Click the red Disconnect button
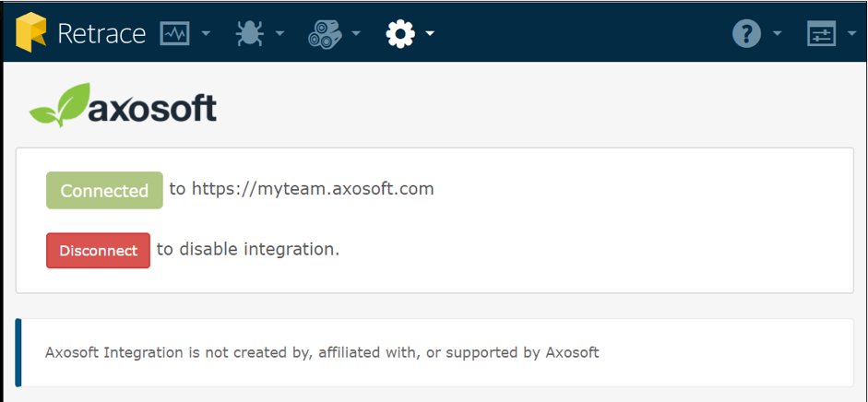This screenshot has height=402, width=868. point(98,251)
